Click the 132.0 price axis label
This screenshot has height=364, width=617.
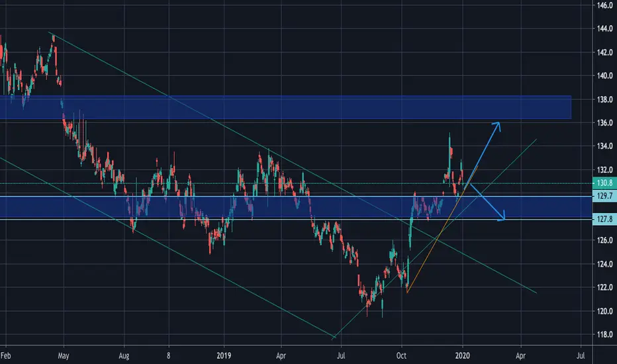tap(605, 169)
